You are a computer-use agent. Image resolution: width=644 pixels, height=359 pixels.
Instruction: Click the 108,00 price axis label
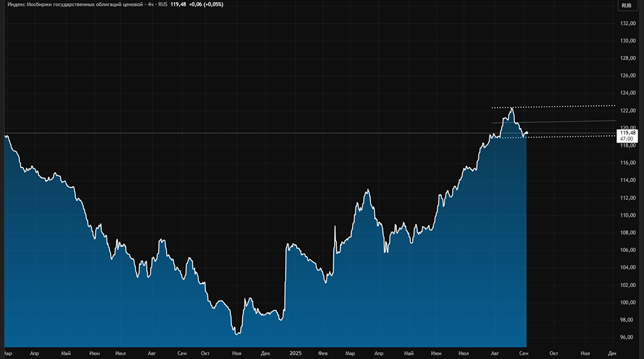[x=628, y=232]
